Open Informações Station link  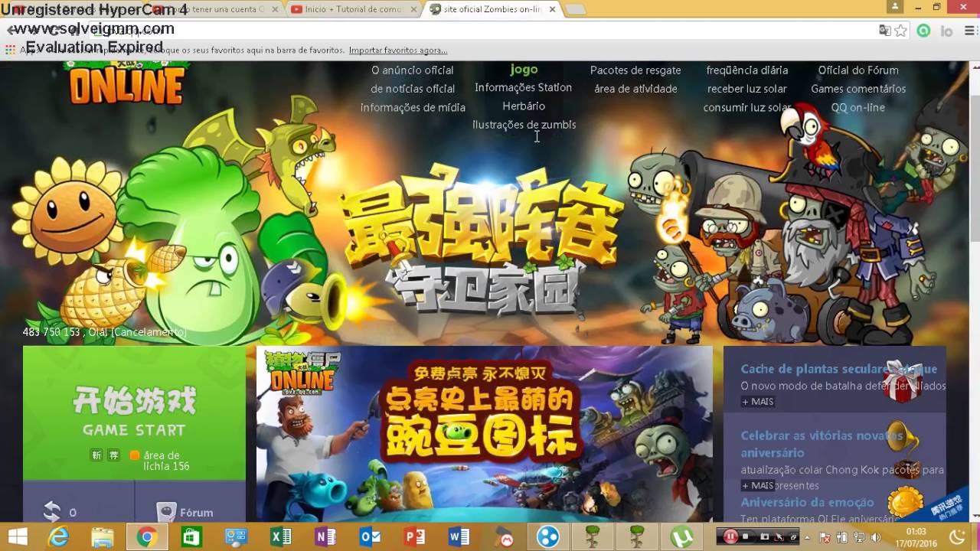click(x=523, y=87)
